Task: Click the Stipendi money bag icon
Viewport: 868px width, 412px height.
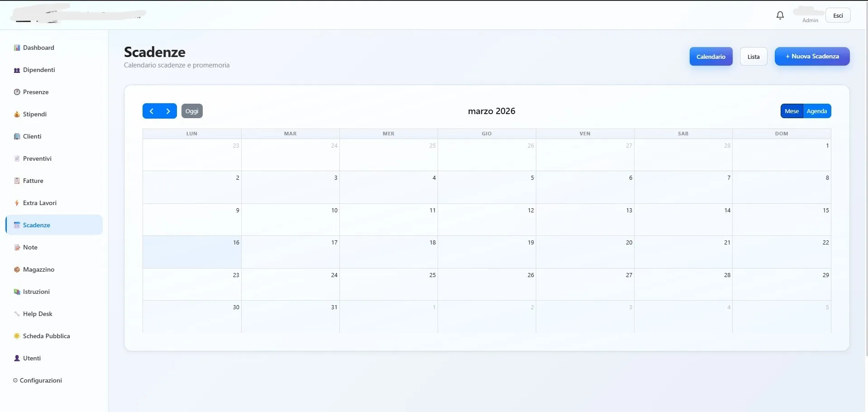Action: coord(17,114)
